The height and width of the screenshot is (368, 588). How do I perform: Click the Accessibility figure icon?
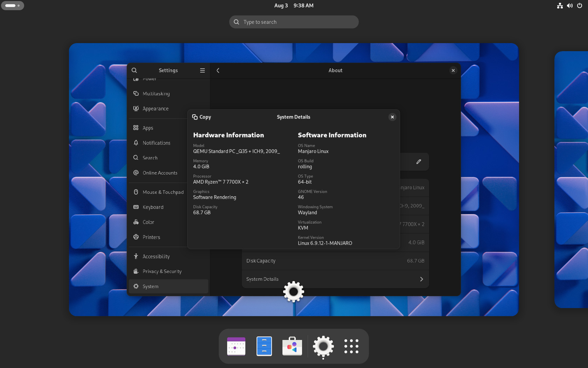[136, 257]
